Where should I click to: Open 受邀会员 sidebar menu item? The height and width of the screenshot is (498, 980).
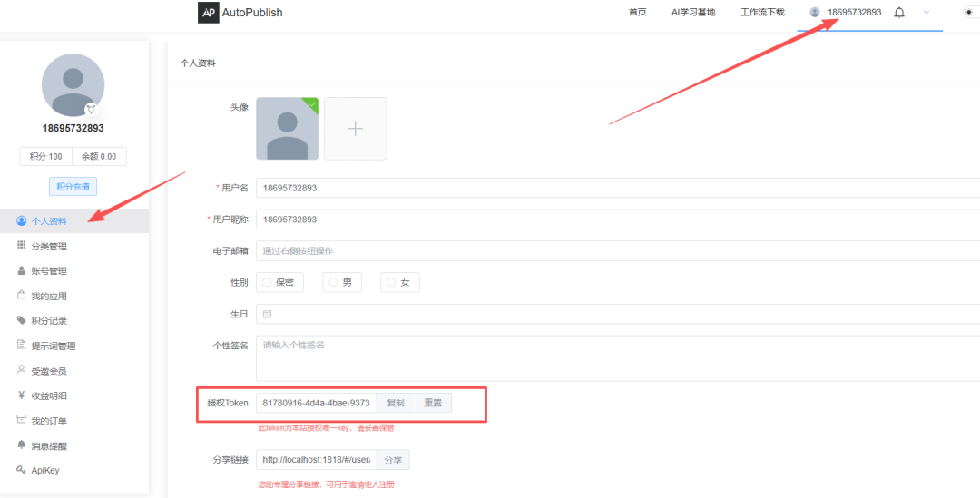coord(74,370)
